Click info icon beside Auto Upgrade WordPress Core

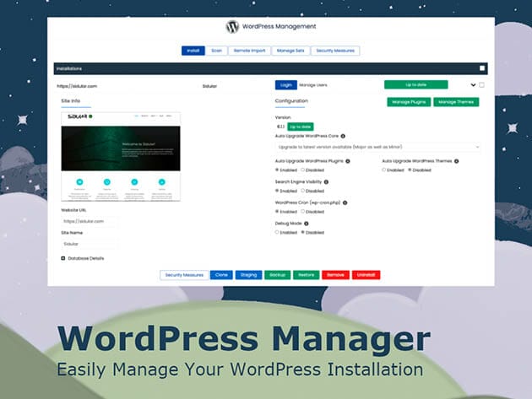pos(343,135)
